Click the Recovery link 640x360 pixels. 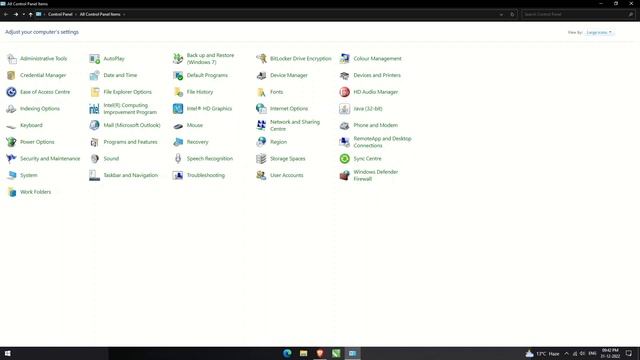coord(198,142)
